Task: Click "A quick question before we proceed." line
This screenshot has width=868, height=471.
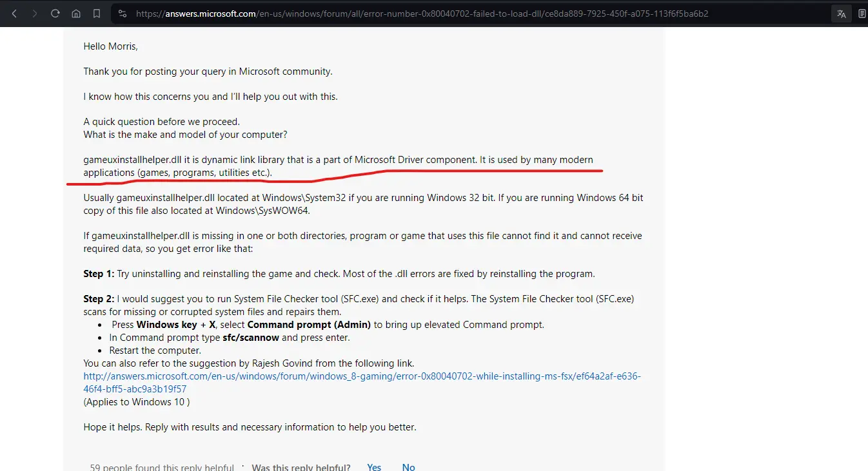Action: pyautogui.click(x=161, y=122)
